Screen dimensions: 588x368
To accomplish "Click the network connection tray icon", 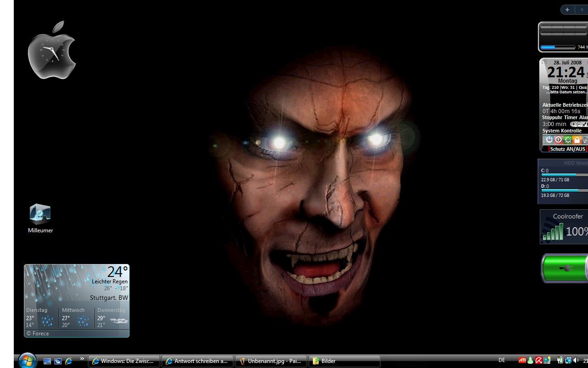I will 568,361.
